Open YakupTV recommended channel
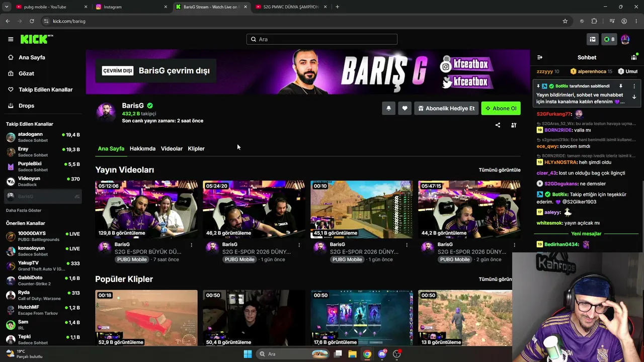Viewport: 644px width, 362px height. tap(43, 265)
